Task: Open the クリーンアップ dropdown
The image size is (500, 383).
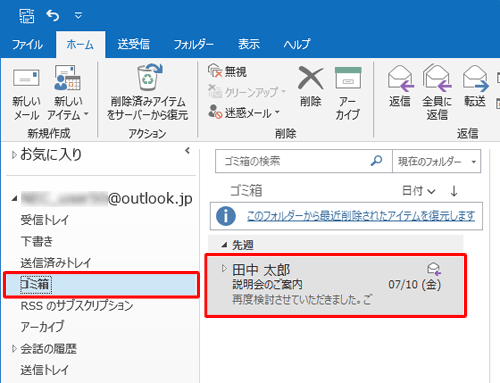Action: (247, 92)
